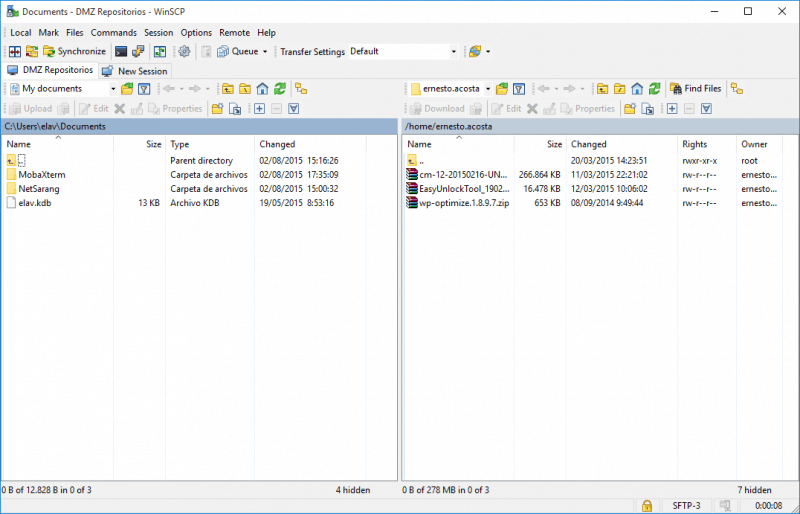The height and width of the screenshot is (514, 800).
Task: Create new local folder icon
Action: tap(218, 109)
